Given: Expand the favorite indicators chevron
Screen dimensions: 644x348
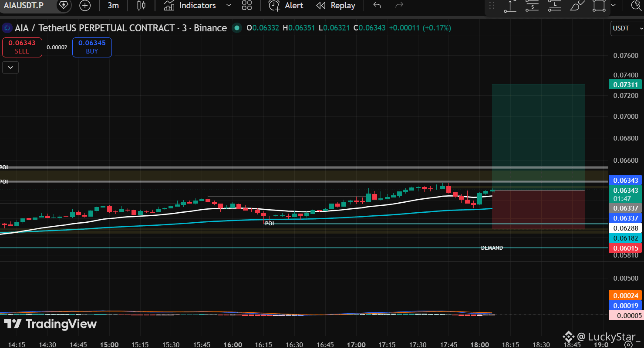Looking at the screenshot, I should [x=229, y=6].
